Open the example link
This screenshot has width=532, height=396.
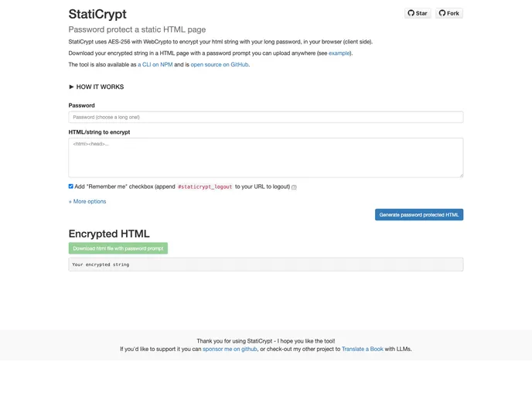pyautogui.click(x=339, y=53)
